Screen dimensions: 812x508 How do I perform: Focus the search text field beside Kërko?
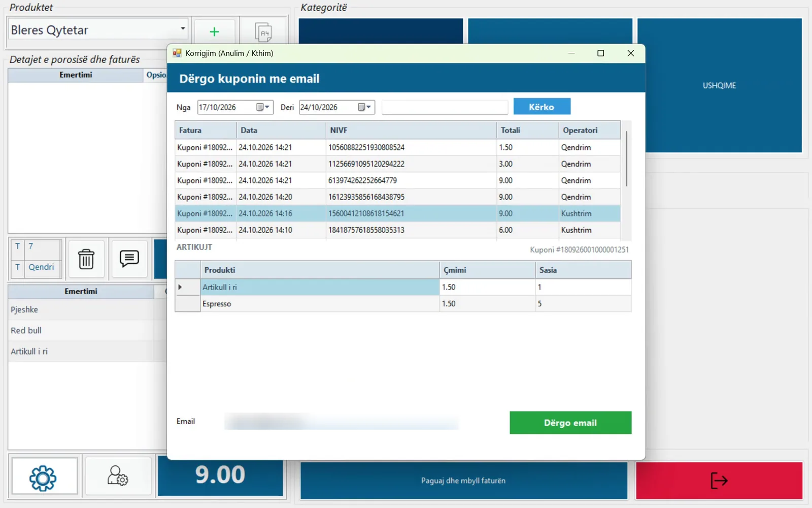point(445,107)
